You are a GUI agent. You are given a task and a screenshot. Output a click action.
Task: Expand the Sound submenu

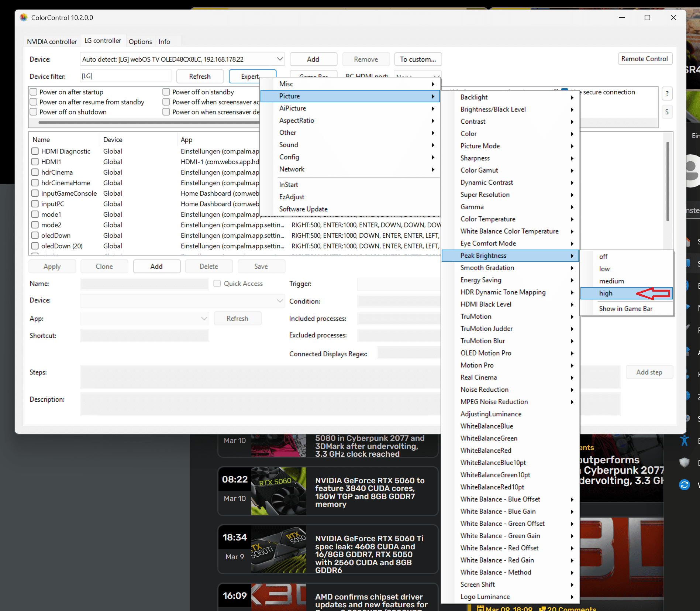350,145
